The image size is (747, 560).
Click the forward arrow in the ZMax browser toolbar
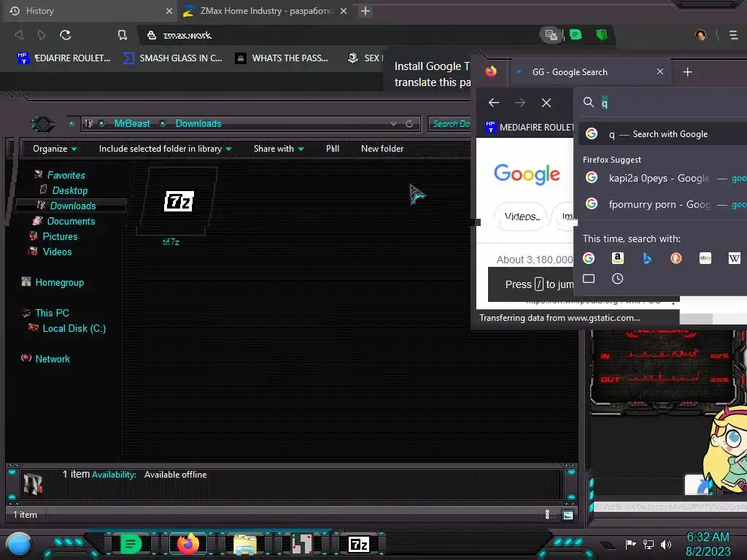pos(42,35)
